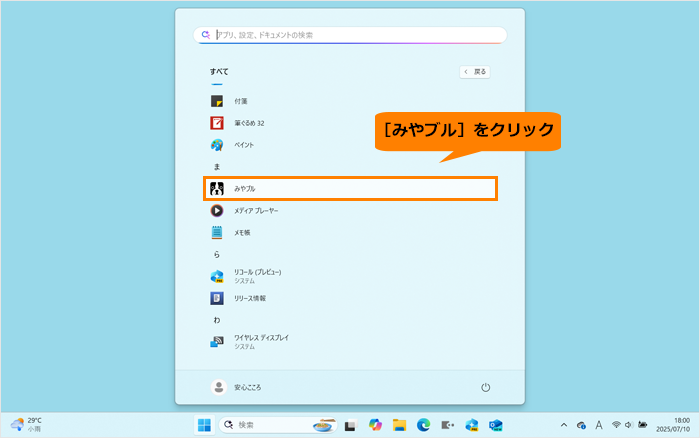The width and height of the screenshot is (700, 438).
Task: Show hidden tray icons chevron
Action: pos(564,425)
